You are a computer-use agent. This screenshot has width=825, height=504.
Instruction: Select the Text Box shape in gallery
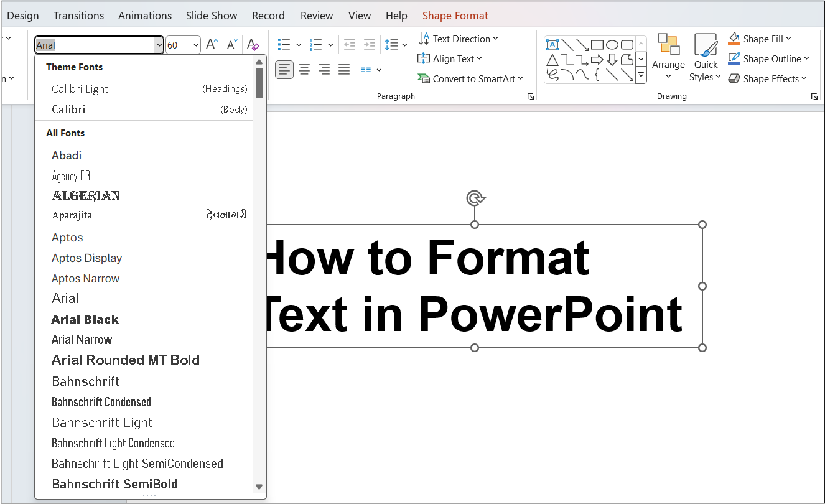click(x=552, y=45)
